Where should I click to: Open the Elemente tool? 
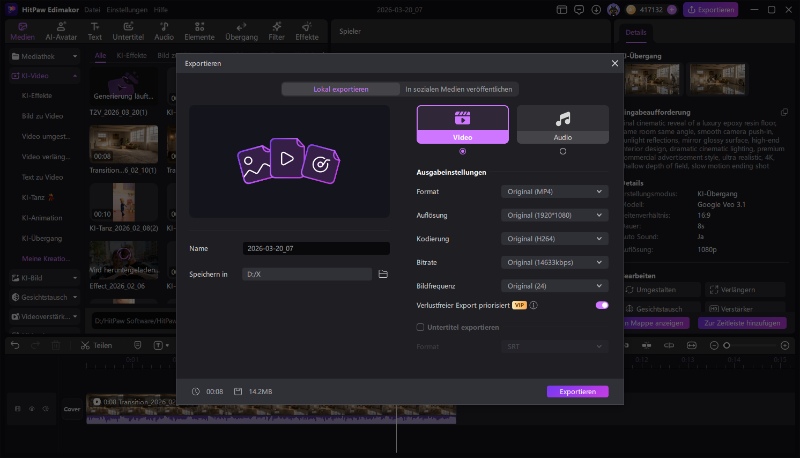click(199, 32)
